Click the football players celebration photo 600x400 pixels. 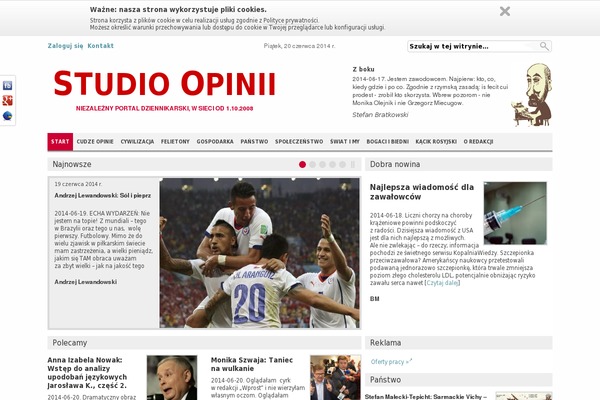pyautogui.click(x=259, y=253)
